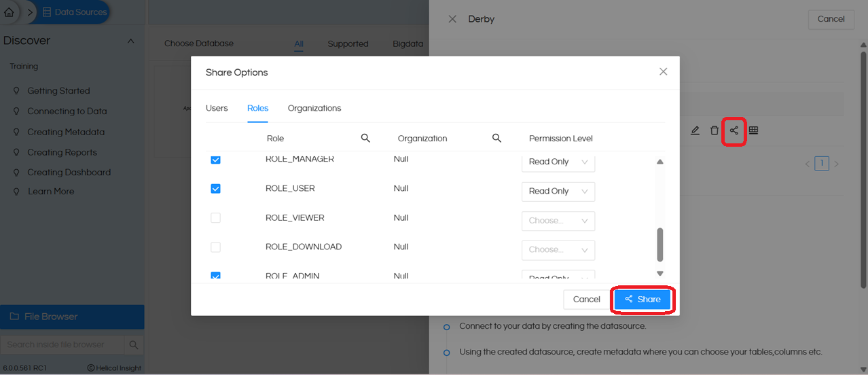Click the delete trash icon
The width and height of the screenshot is (868, 375).
click(x=714, y=130)
